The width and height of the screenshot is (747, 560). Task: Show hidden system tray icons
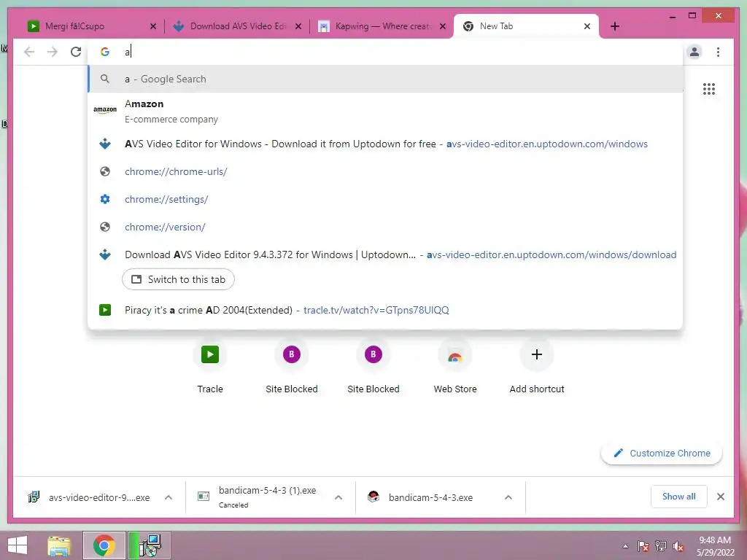(625, 546)
